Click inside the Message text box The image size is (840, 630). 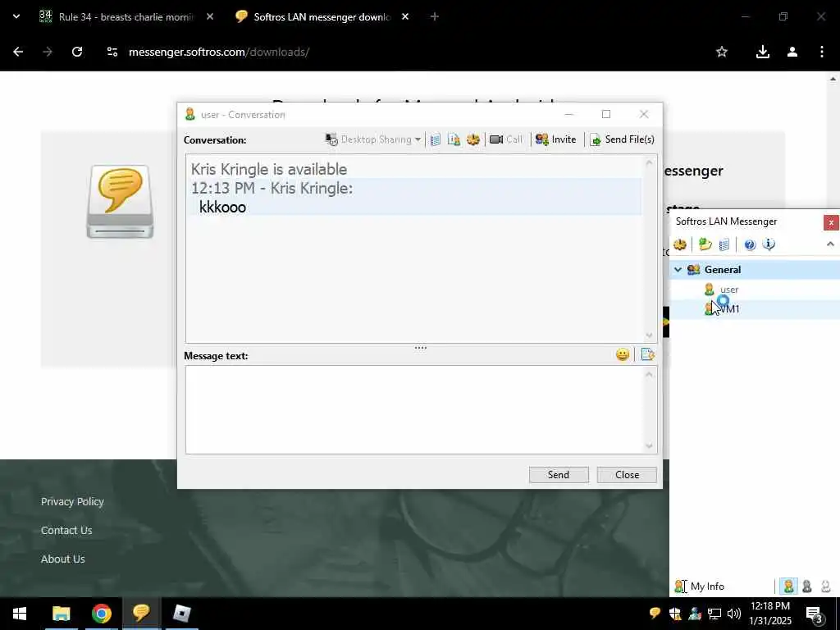click(416, 410)
